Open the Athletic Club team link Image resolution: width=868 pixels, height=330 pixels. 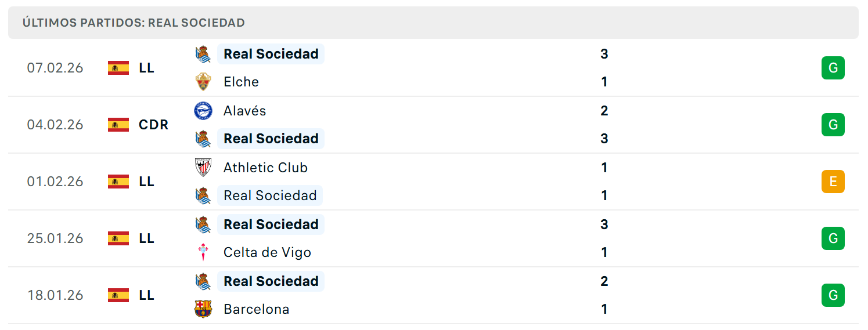point(265,168)
